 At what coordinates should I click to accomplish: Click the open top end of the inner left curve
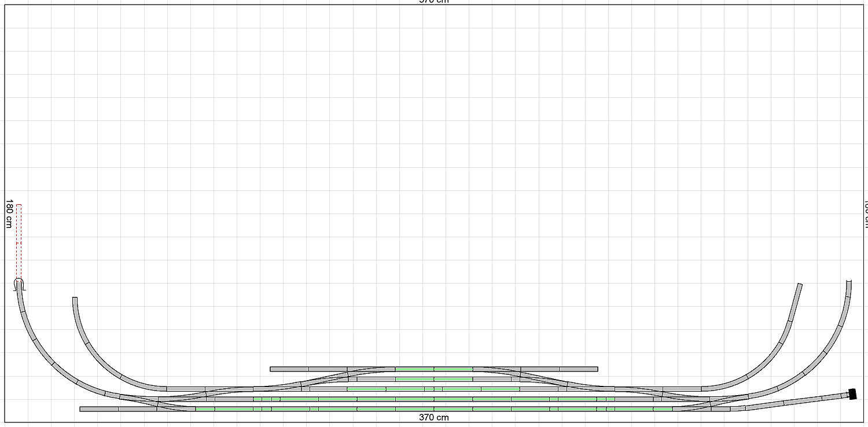tap(75, 299)
